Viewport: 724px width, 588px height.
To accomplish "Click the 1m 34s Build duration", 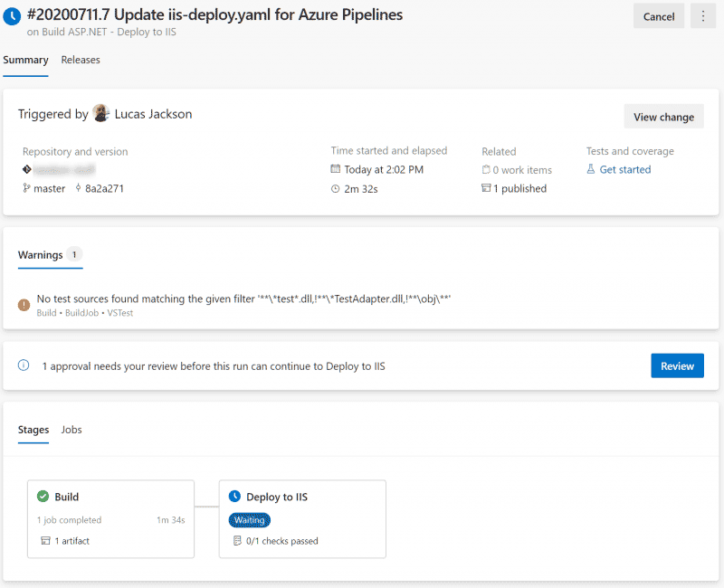I will pos(170,519).
